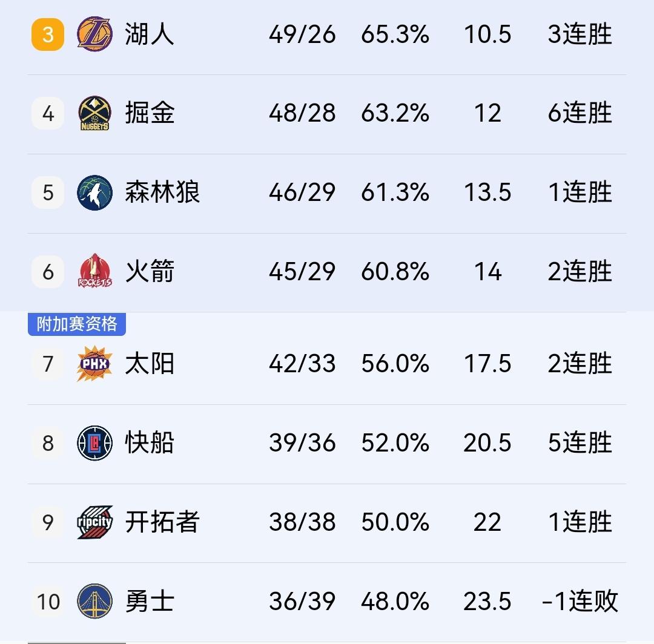
Task: Open the Rockets team logo
Action: click(94, 272)
